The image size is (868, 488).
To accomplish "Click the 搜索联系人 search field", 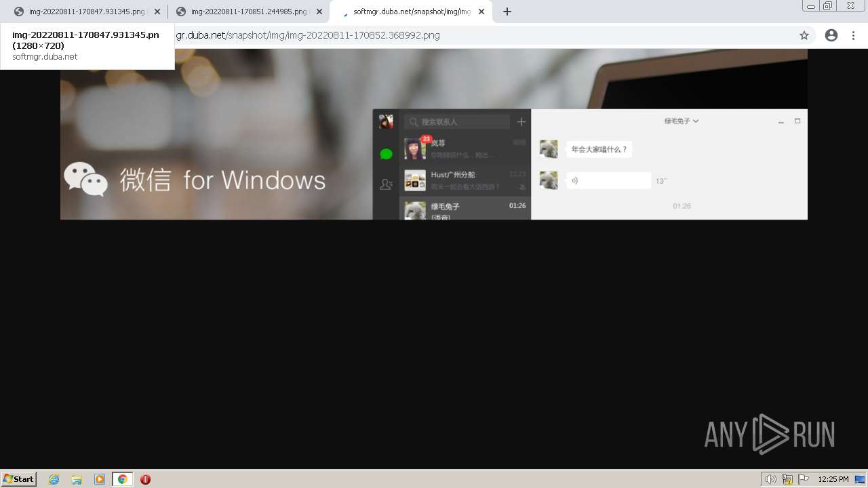I will [x=457, y=122].
